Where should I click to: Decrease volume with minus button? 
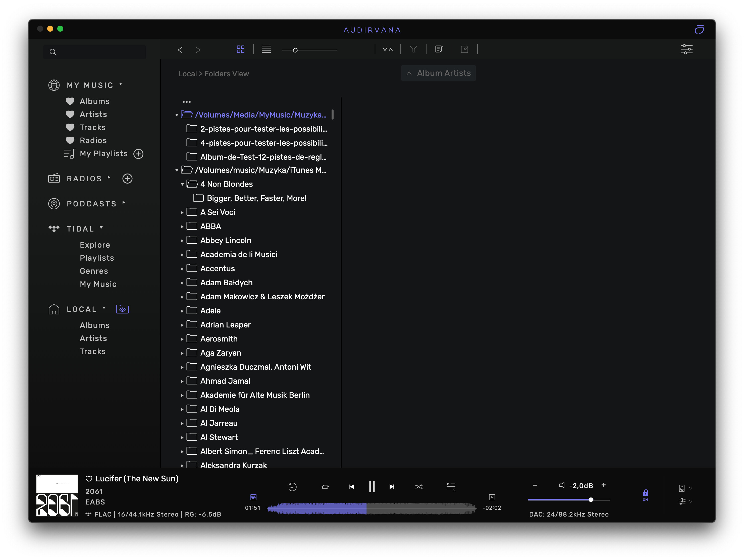(535, 485)
